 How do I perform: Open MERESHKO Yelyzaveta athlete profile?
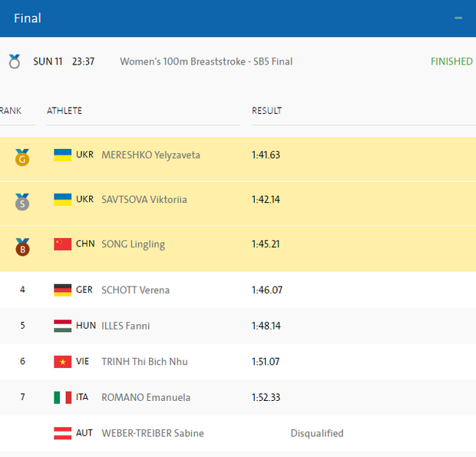[x=150, y=155]
